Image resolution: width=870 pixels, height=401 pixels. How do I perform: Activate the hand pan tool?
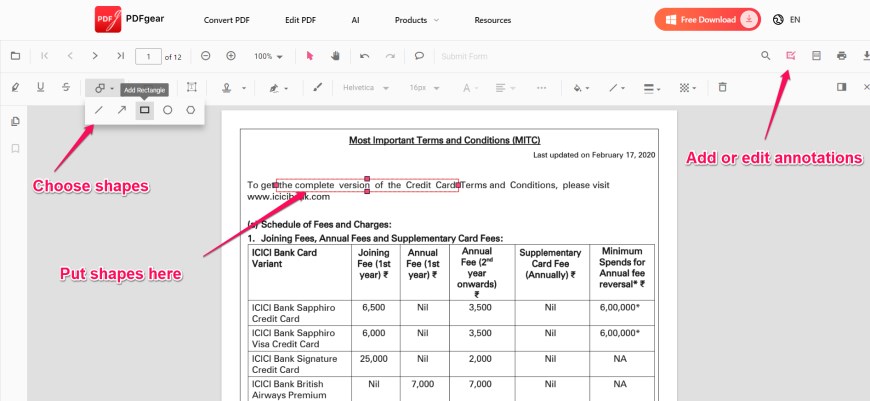335,56
